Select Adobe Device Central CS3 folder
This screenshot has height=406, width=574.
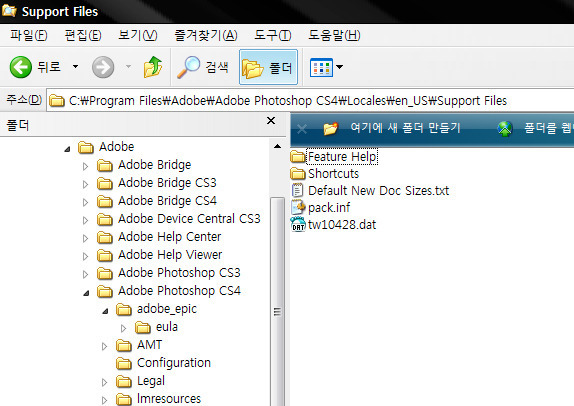pyautogui.click(x=189, y=219)
